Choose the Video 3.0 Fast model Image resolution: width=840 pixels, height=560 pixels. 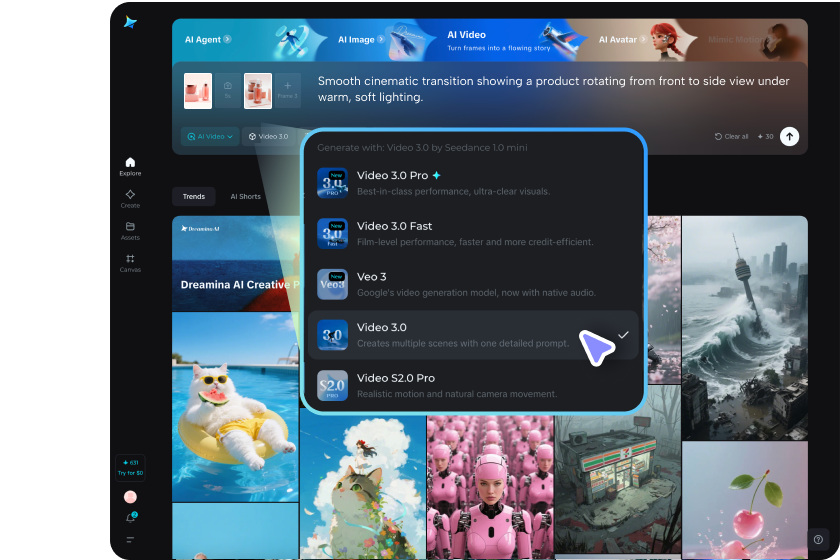coord(474,234)
